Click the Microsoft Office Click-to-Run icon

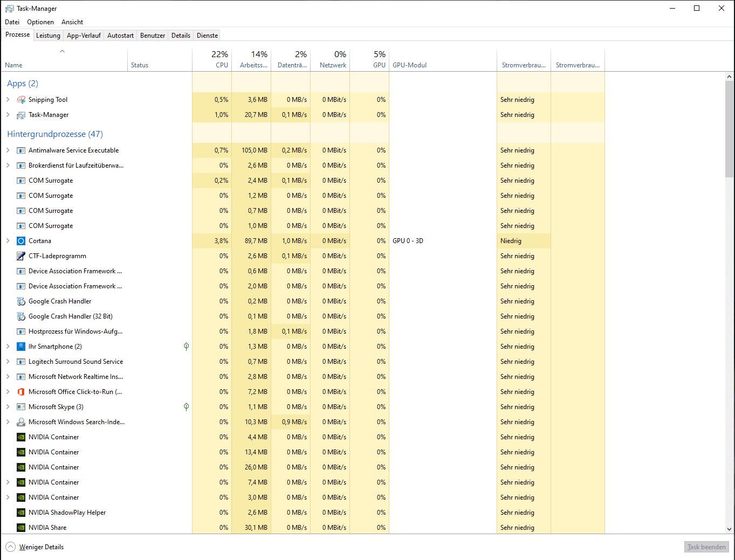21,392
